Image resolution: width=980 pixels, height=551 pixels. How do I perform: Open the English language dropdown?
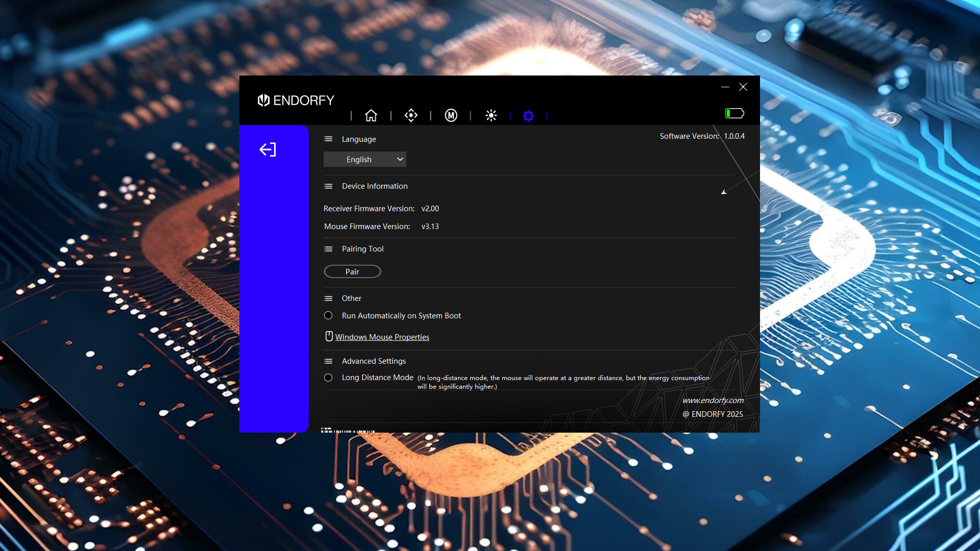(x=364, y=159)
